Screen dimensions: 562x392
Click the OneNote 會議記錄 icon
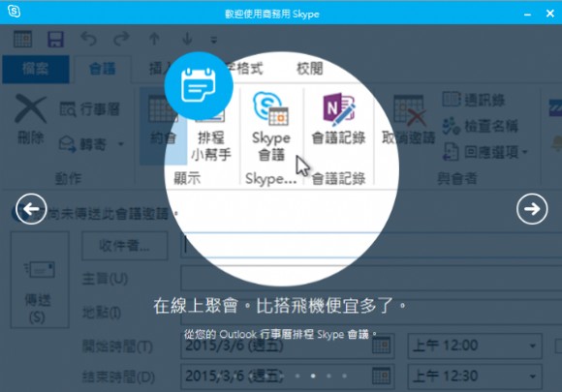point(339,109)
